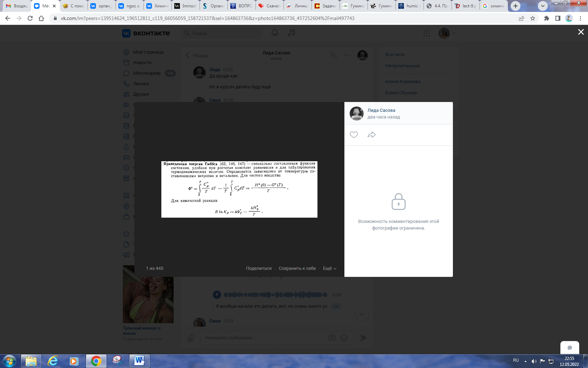This screenshot has width=588, height=368.
Task: Open chat folder Елена Обухова
Action: pyautogui.click(x=401, y=93)
